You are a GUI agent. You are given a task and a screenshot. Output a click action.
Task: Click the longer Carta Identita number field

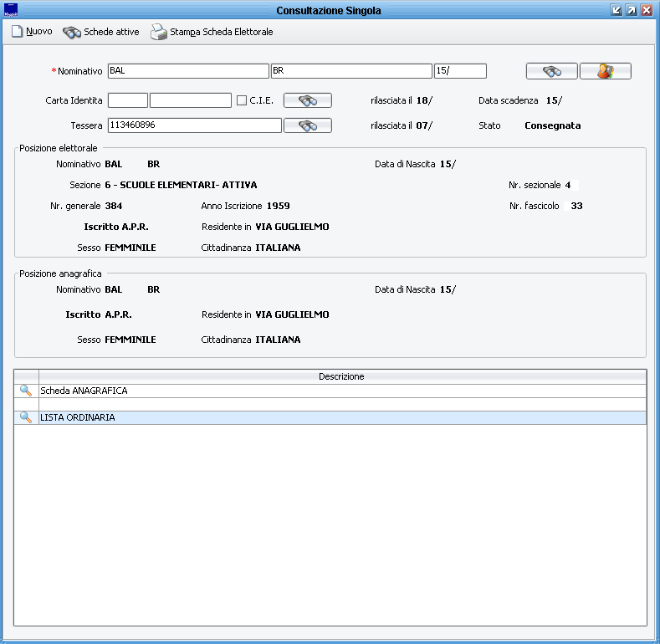click(x=190, y=100)
